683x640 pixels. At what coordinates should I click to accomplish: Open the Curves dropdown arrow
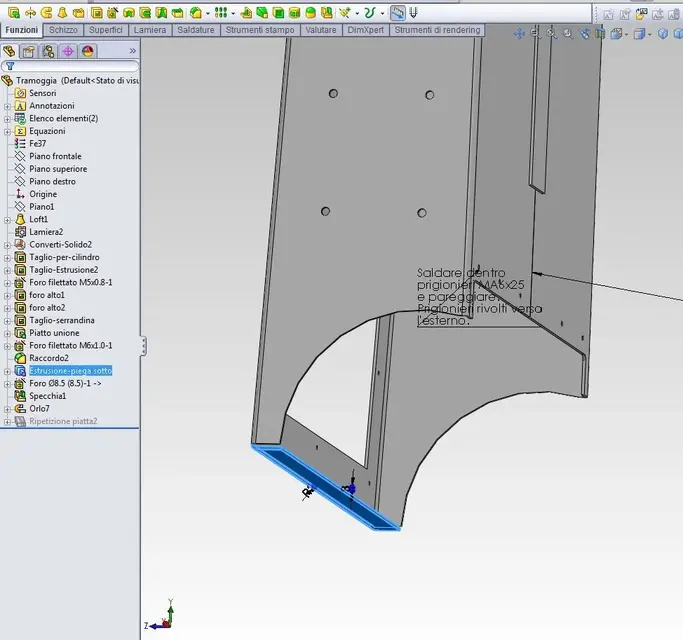(x=382, y=14)
